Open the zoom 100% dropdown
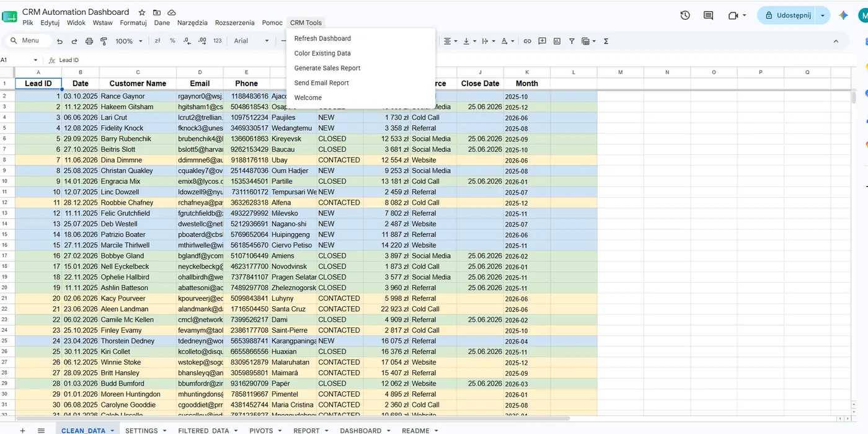Image resolution: width=868 pixels, height=434 pixels. [x=129, y=41]
